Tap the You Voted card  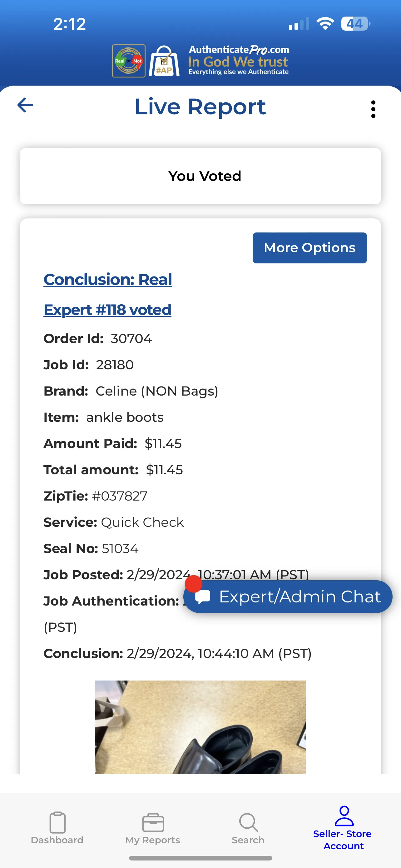click(200, 176)
